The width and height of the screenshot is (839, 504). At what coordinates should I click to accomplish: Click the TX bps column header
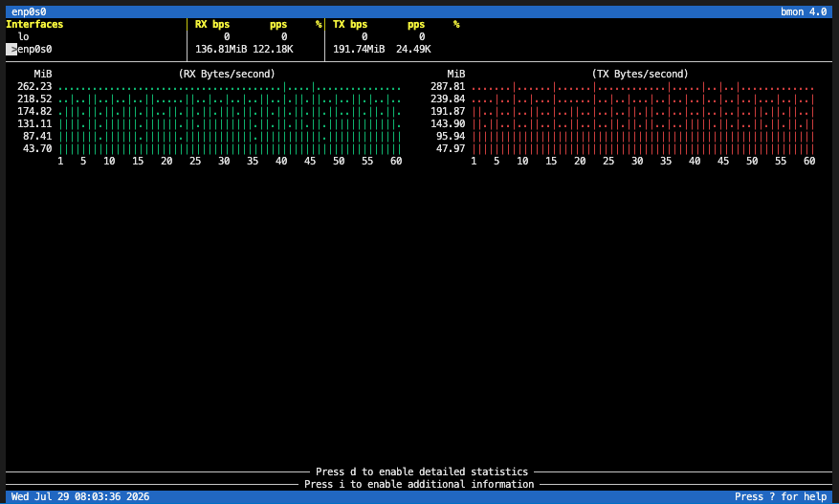(x=350, y=24)
